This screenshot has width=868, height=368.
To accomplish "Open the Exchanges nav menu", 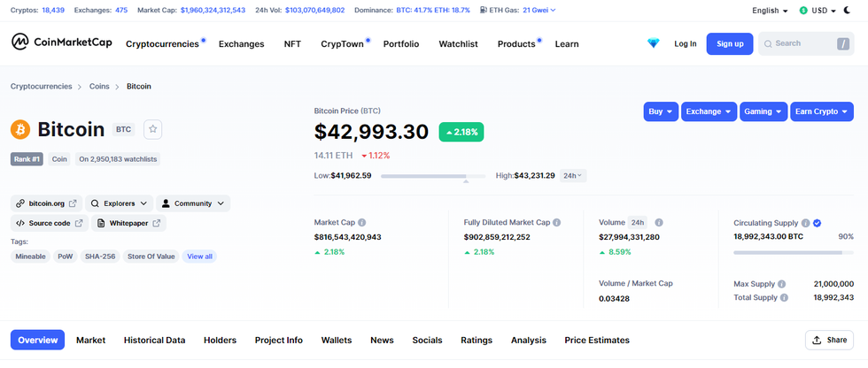I will point(241,44).
